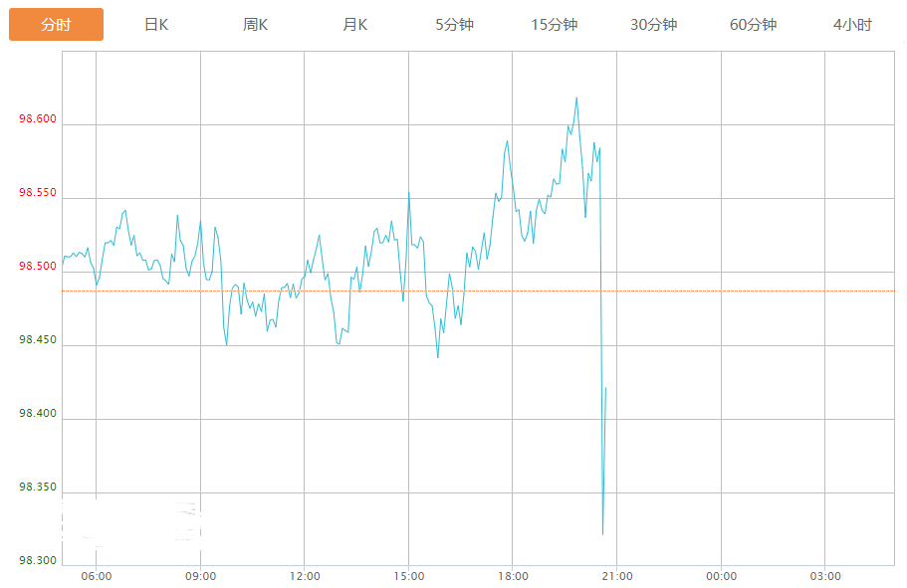907x588 pixels.
Task: Select the 4小时 timeframe tab
Action: point(853,25)
